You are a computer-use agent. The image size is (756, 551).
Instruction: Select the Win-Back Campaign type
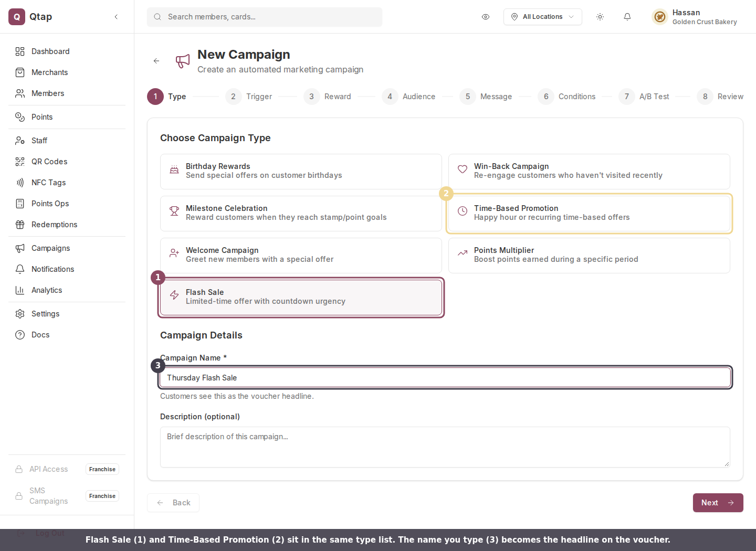589,172
